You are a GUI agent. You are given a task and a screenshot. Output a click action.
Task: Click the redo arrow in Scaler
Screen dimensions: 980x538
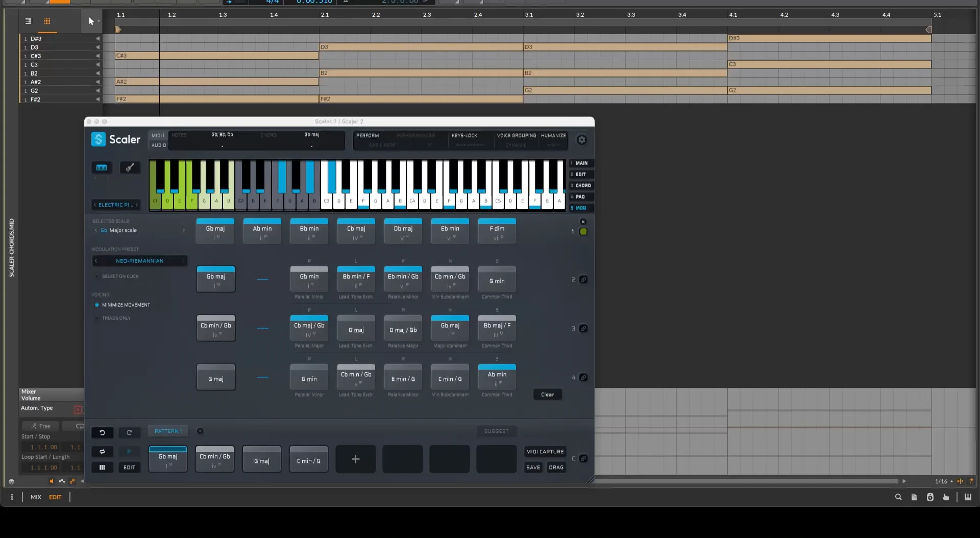point(129,432)
